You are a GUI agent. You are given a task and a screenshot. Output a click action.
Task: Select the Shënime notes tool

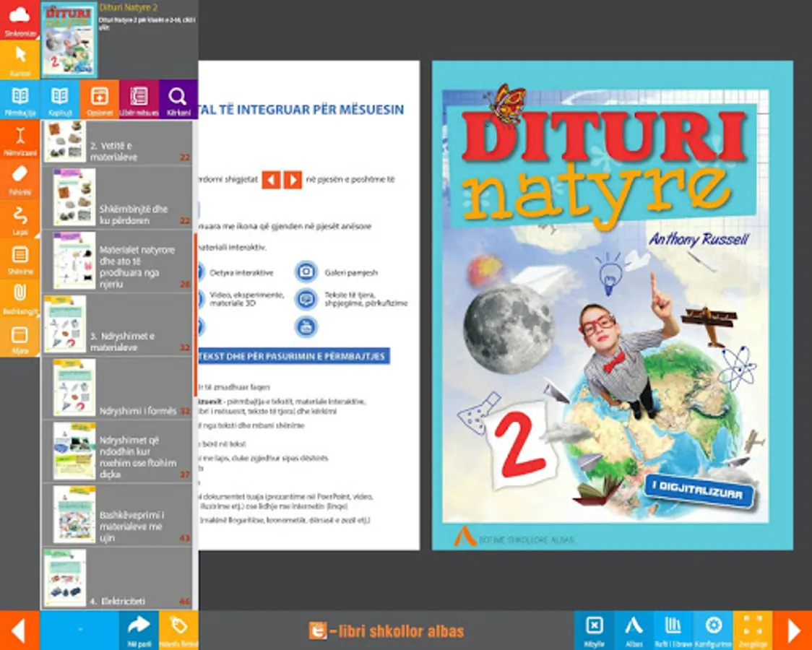tap(20, 259)
